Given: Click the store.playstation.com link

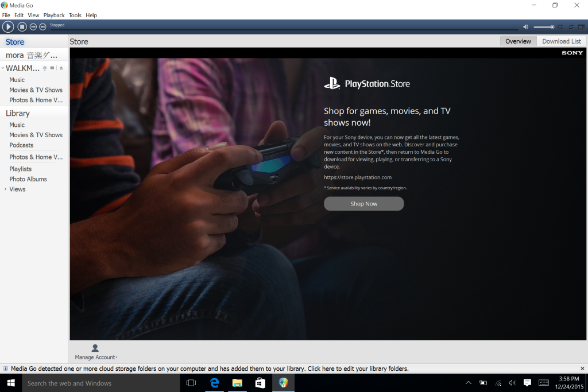Looking at the screenshot, I should 358,177.
